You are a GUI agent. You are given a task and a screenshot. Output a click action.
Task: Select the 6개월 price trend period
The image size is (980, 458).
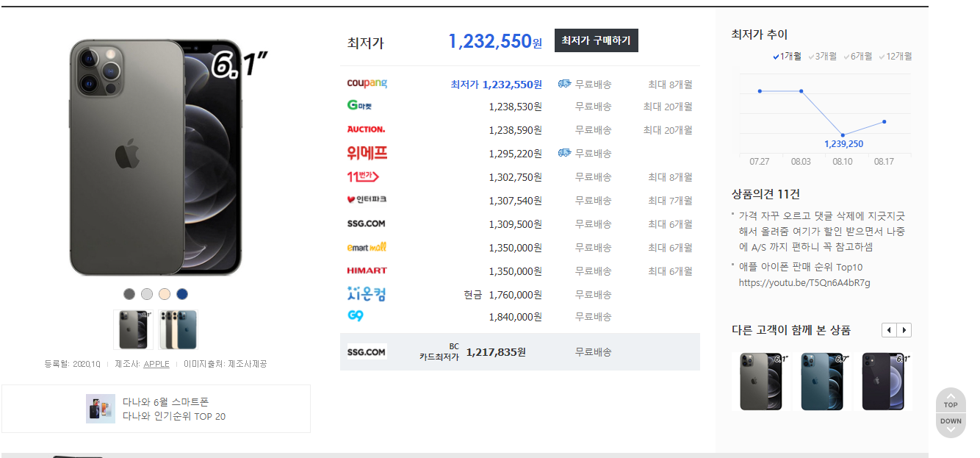[857, 56]
